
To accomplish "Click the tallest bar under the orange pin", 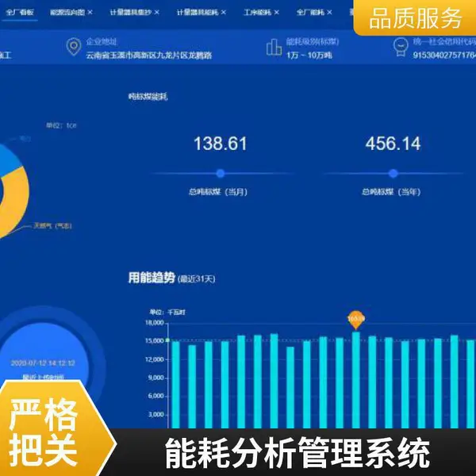I will [356, 380].
